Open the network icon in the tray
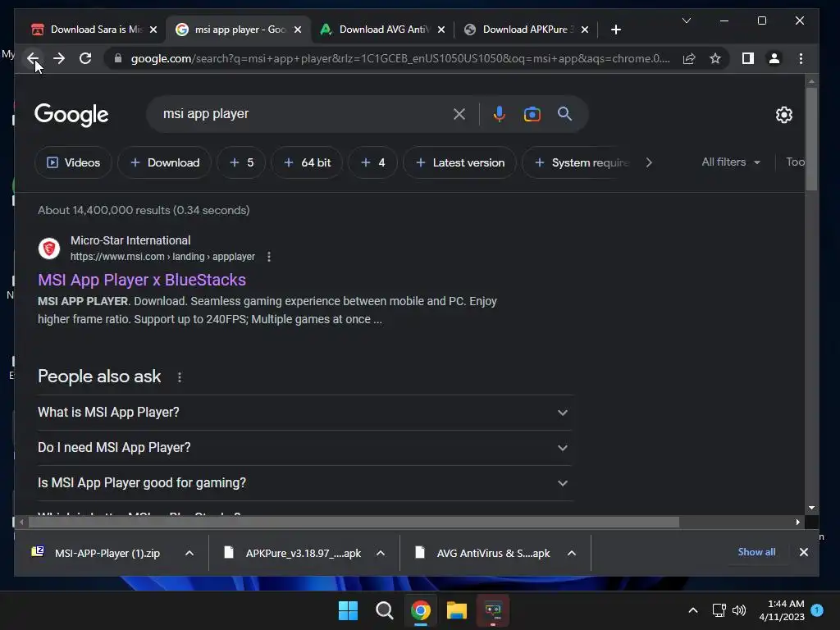 click(719, 610)
